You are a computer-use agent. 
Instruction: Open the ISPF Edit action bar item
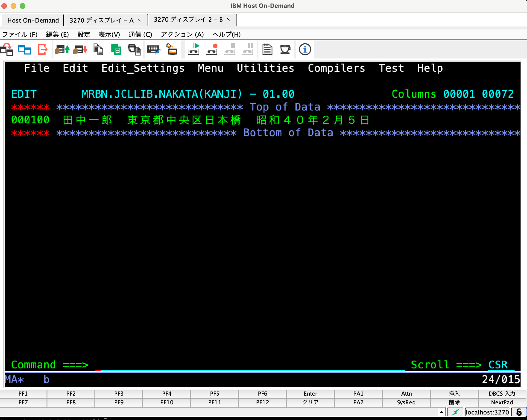tap(76, 68)
